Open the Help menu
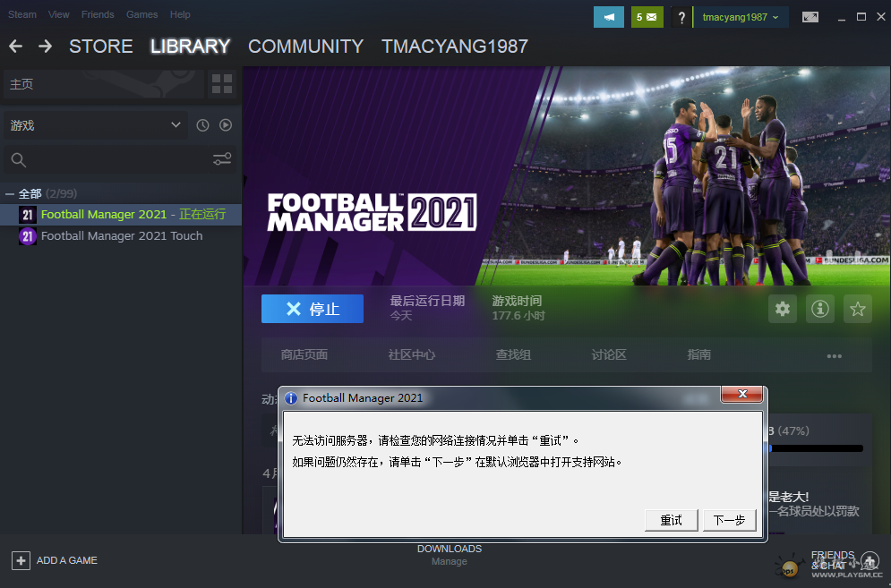891x588 pixels. [x=180, y=14]
